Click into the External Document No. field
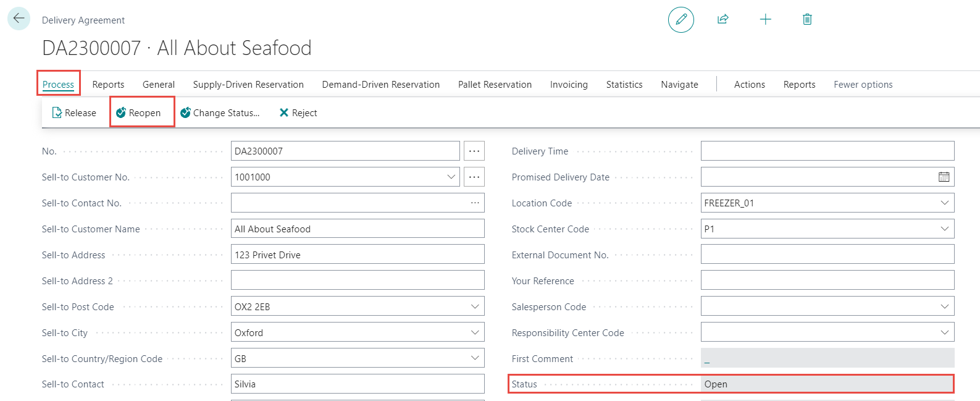This screenshot has width=980, height=401. (827, 255)
